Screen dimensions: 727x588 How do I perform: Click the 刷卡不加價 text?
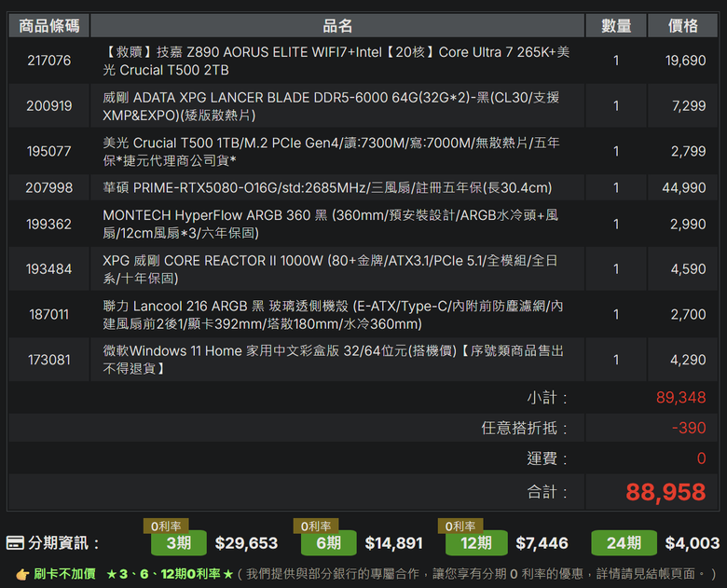click(x=64, y=574)
